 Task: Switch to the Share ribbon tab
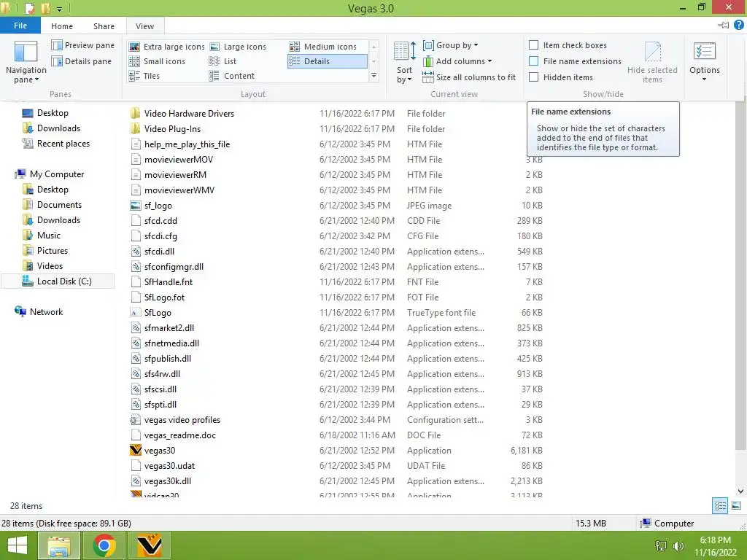point(104,26)
